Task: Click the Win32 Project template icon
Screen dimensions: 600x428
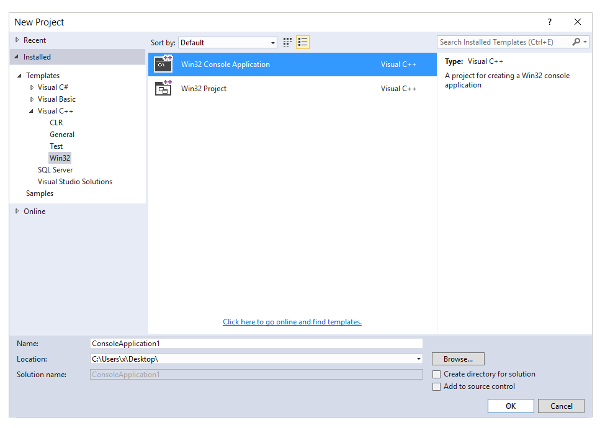Action: (163, 88)
